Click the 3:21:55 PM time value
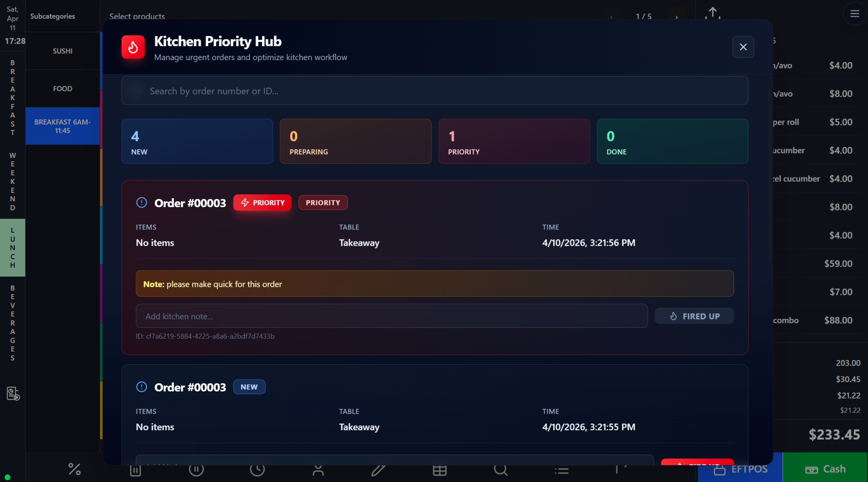 coord(589,427)
